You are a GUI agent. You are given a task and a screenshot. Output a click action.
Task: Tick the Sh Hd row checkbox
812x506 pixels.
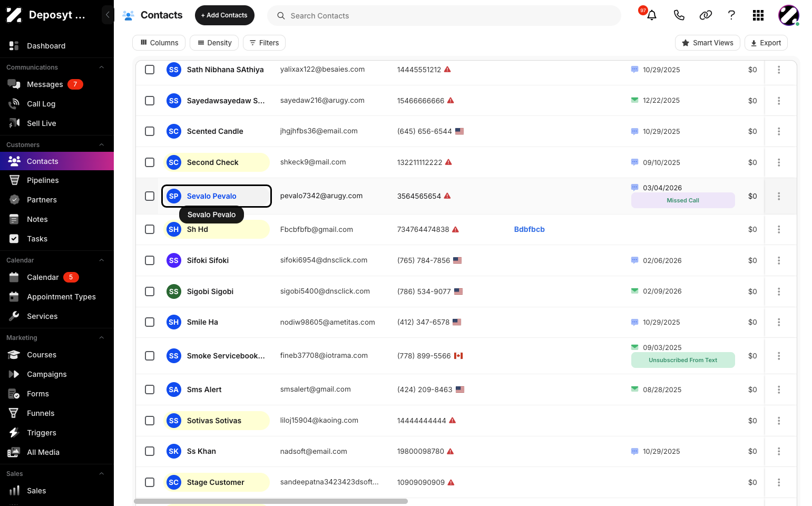click(x=150, y=229)
